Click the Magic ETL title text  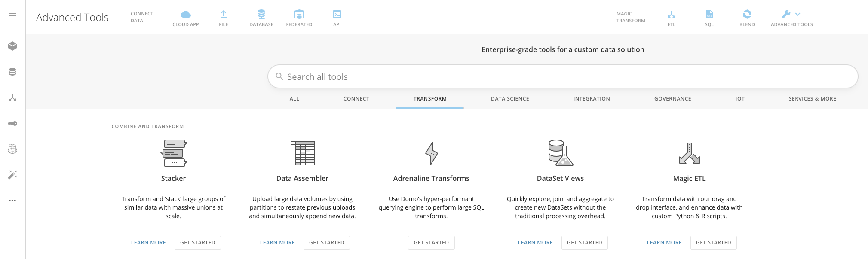[690, 178]
